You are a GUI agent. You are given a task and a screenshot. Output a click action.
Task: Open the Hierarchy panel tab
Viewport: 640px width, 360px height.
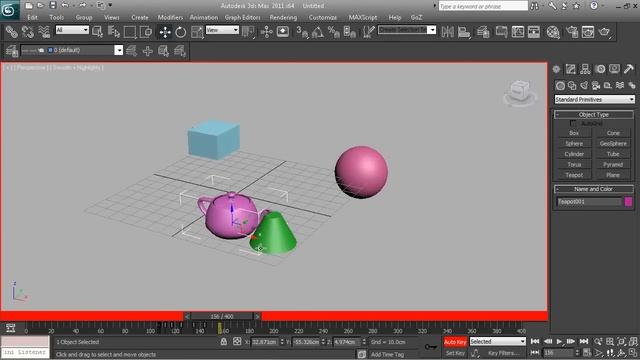[x=585, y=69]
